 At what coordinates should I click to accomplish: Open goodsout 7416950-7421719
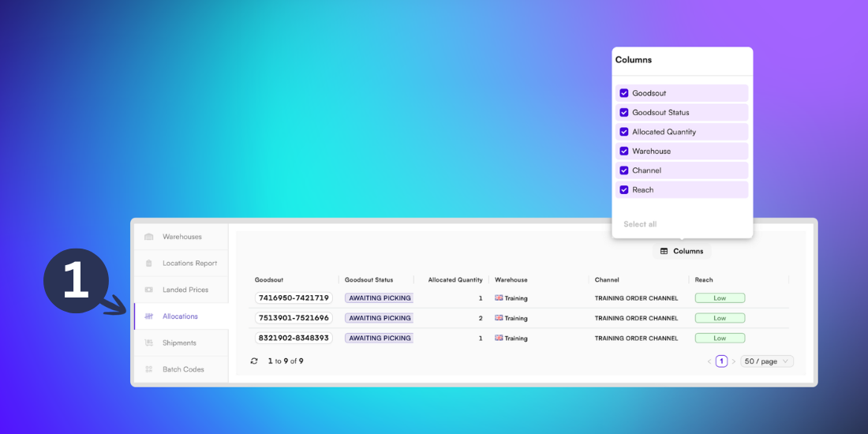tap(294, 297)
